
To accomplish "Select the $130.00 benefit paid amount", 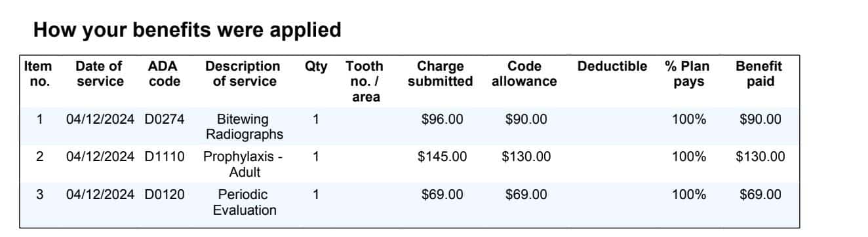I will pyautogui.click(x=760, y=157).
